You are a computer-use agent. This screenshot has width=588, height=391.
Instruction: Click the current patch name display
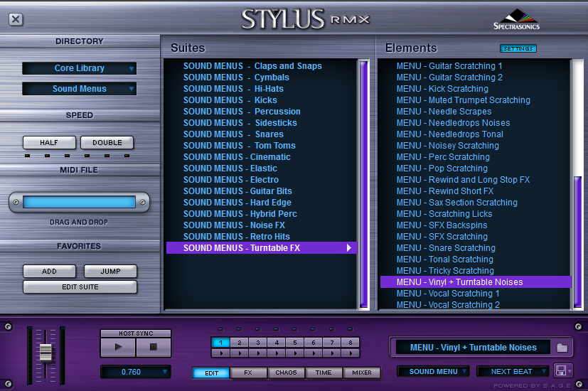click(474, 348)
